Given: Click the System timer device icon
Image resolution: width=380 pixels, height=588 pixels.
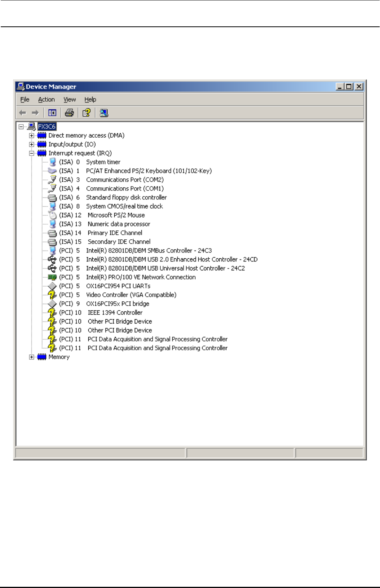Looking at the screenshot, I should (53, 162).
